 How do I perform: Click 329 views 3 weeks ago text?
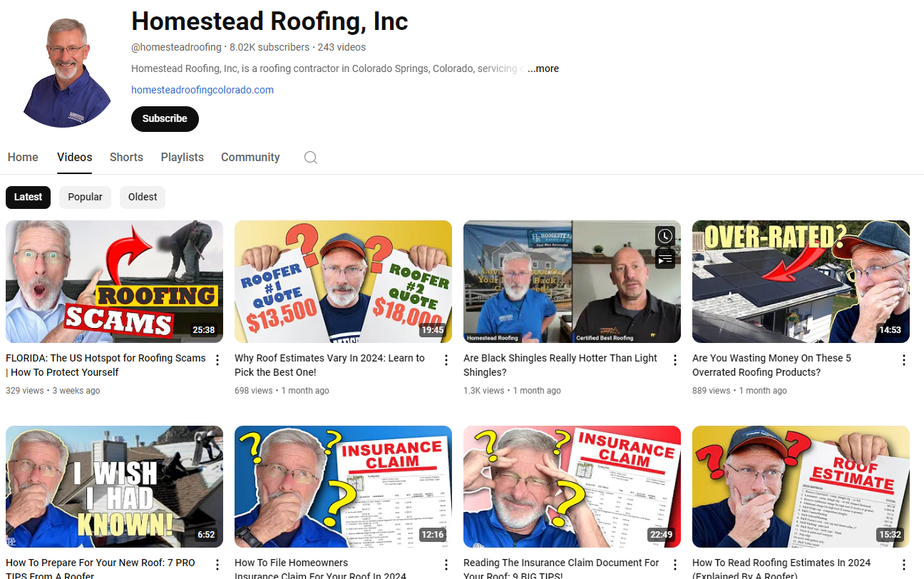click(x=53, y=391)
